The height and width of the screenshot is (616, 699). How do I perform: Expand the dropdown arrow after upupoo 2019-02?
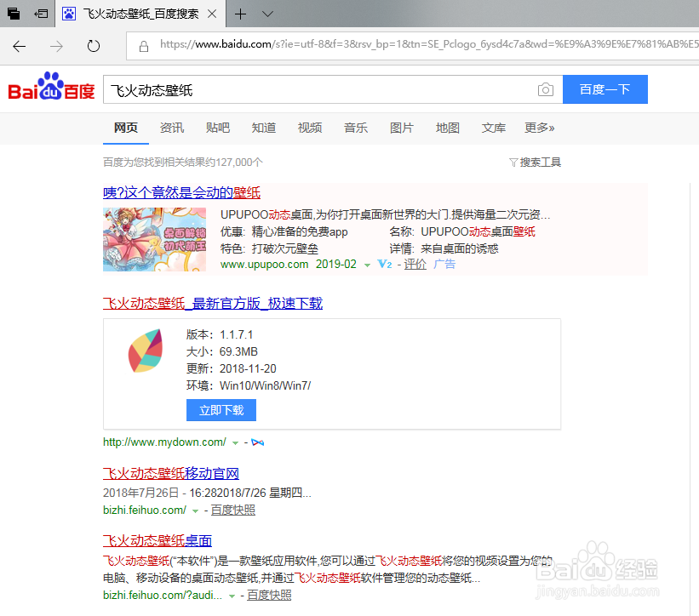coord(367,265)
